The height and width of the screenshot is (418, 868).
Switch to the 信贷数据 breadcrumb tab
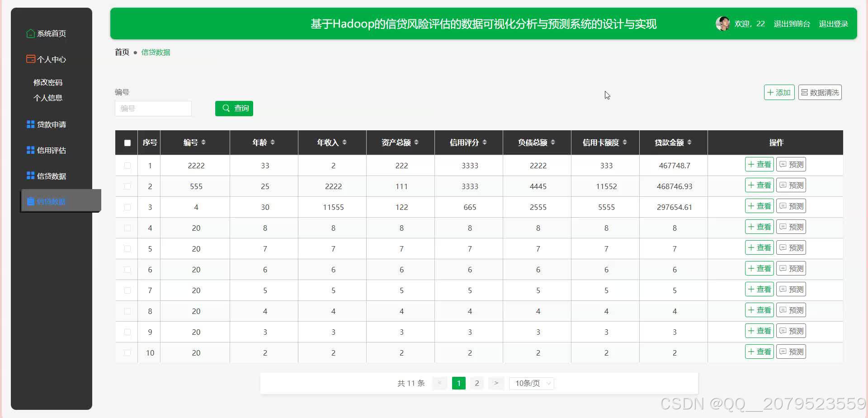[x=156, y=52]
